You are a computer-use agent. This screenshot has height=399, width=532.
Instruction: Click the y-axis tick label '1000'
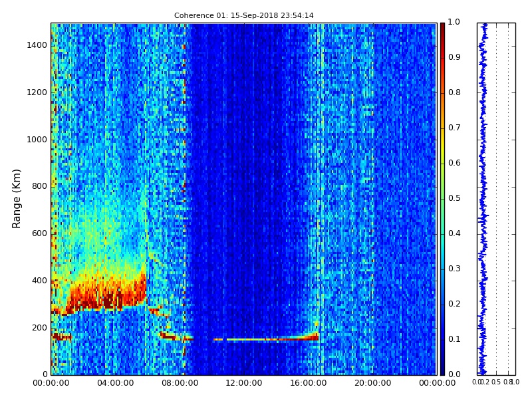pyautogui.click(x=37, y=140)
